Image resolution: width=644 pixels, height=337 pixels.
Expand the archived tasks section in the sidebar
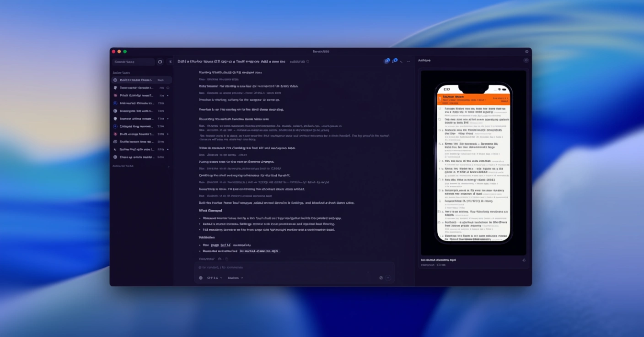(168, 166)
